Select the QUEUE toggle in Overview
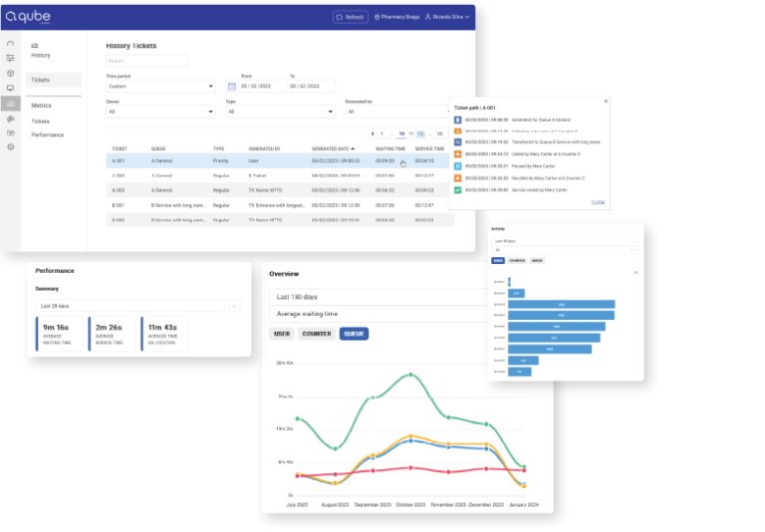This screenshot has width=765, height=532. (354, 334)
